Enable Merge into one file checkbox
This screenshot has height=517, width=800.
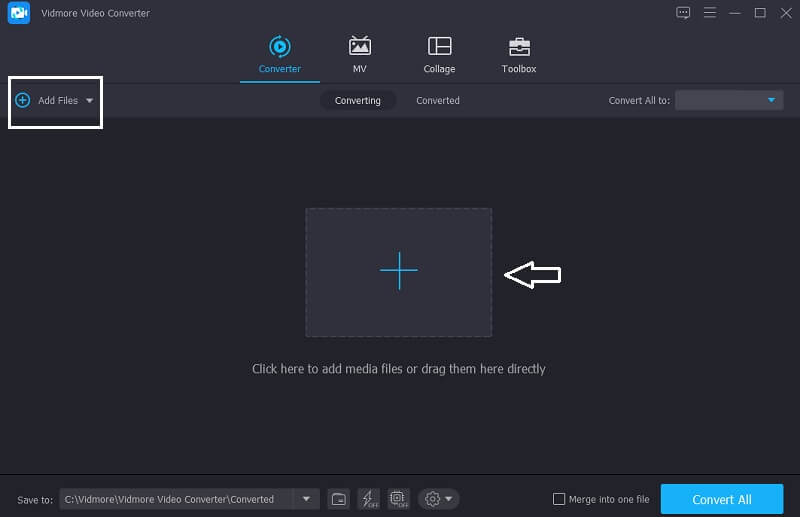[560, 499]
